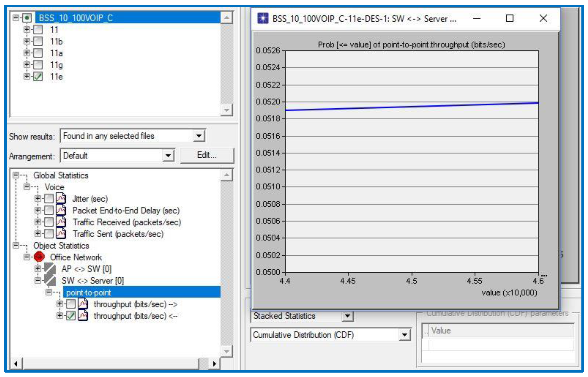Image resolution: width=588 pixels, height=377 pixels.
Task: Check the throughput (bits/sec) --> checkbox
Action: click(x=71, y=304)
